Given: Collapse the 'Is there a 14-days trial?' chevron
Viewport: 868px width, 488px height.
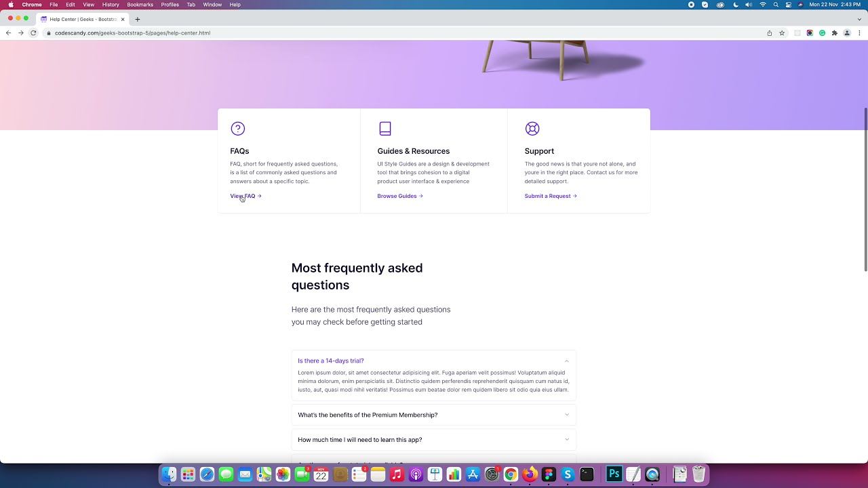Looking at the screenshot, I should (567, 361).
